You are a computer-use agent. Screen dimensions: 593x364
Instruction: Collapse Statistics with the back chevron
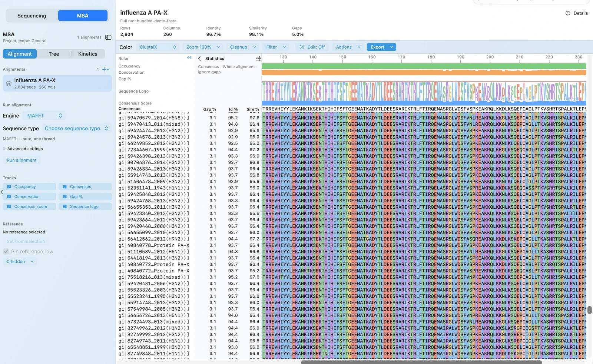click(x=199, y=59)
